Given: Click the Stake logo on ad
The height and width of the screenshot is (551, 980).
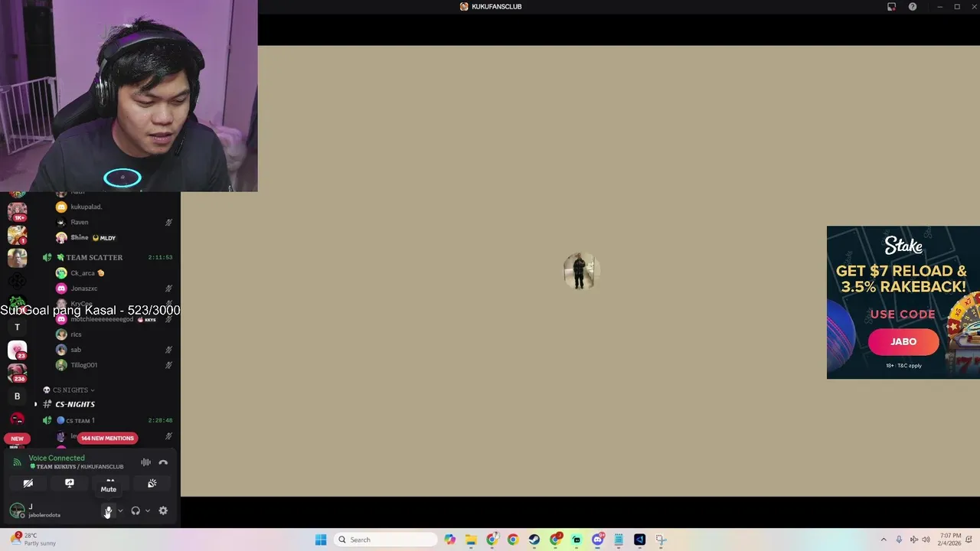Looking at the screenshot, I should [903, 245].
